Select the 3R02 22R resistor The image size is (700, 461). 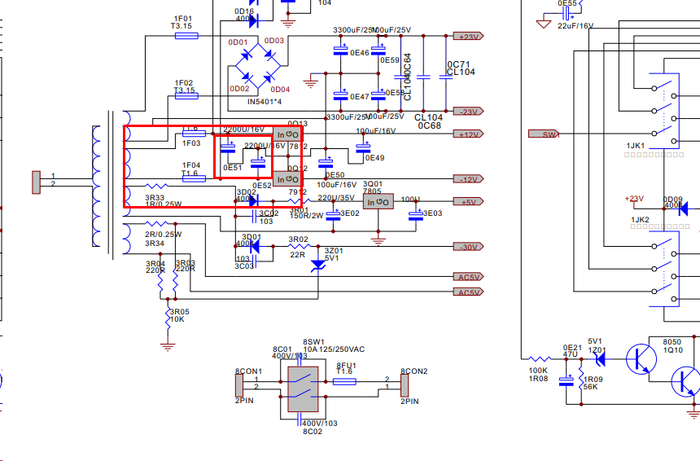pyautogui.click(x=299, y=246)
